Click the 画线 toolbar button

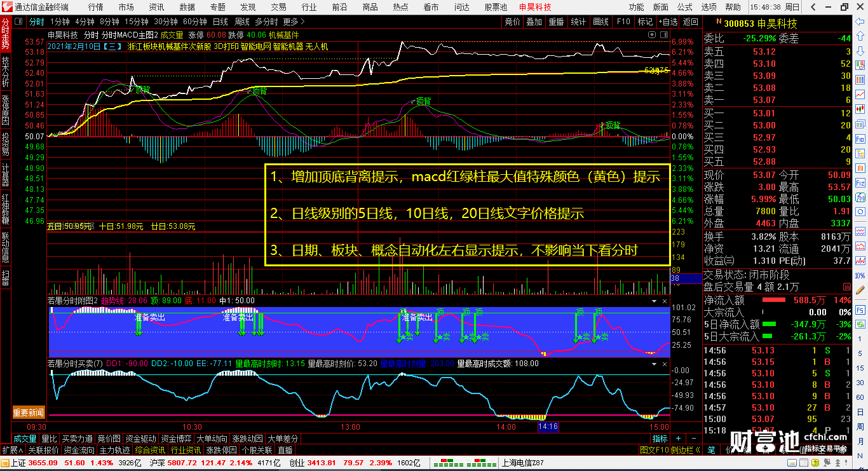tap(600, 22)
